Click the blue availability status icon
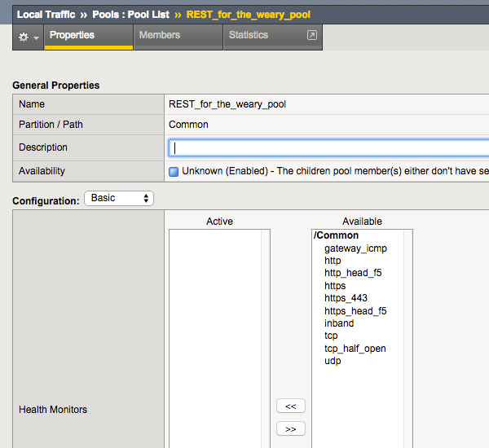This screenshot has height=448, width=489. [174, 172]
